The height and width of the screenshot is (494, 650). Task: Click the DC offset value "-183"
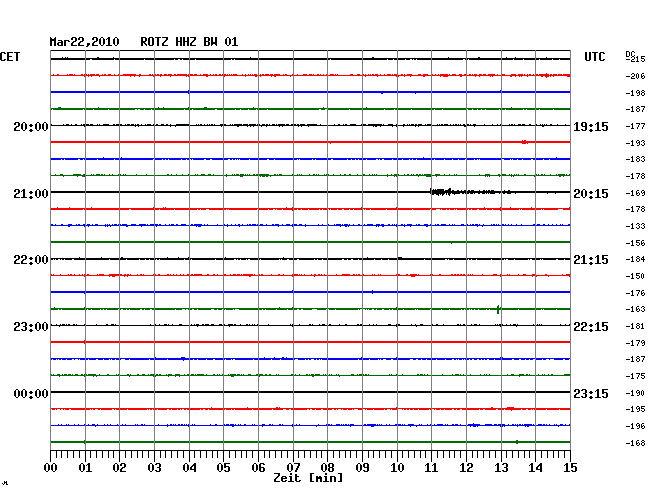tap(635, 159)
